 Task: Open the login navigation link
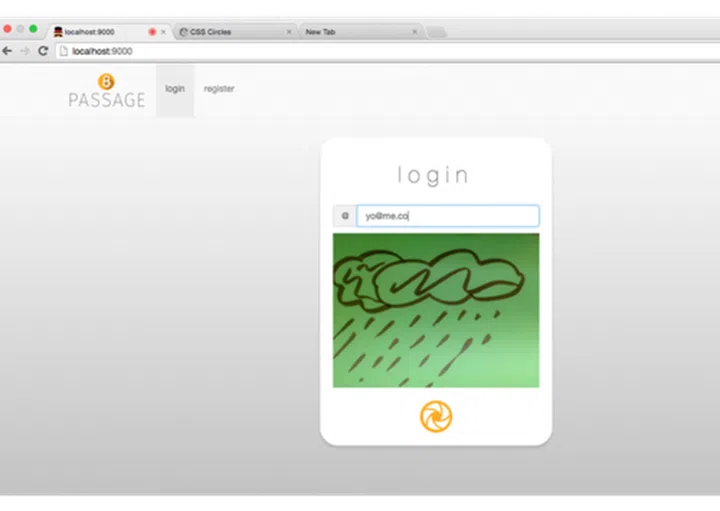pyautogui.click(x=175, y=89)
